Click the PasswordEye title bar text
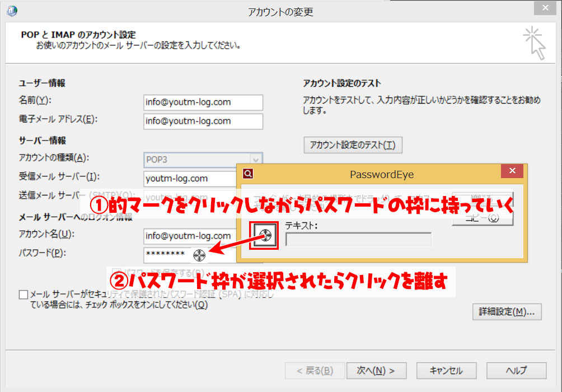 pos(382,174)
